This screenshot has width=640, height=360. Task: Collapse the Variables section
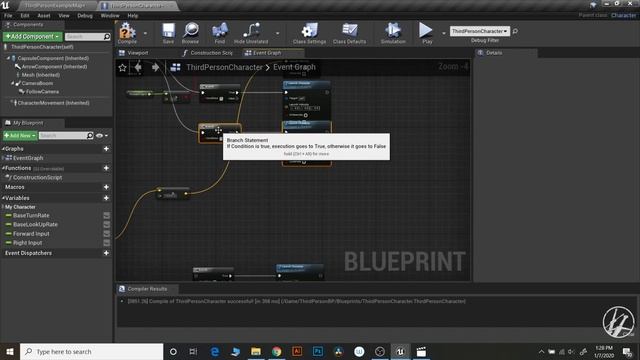[x=3, y=198]
